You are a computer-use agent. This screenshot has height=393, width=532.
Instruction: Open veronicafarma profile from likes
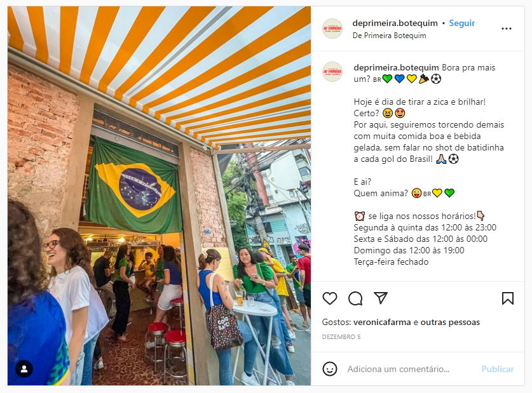[x=382, y=322]
